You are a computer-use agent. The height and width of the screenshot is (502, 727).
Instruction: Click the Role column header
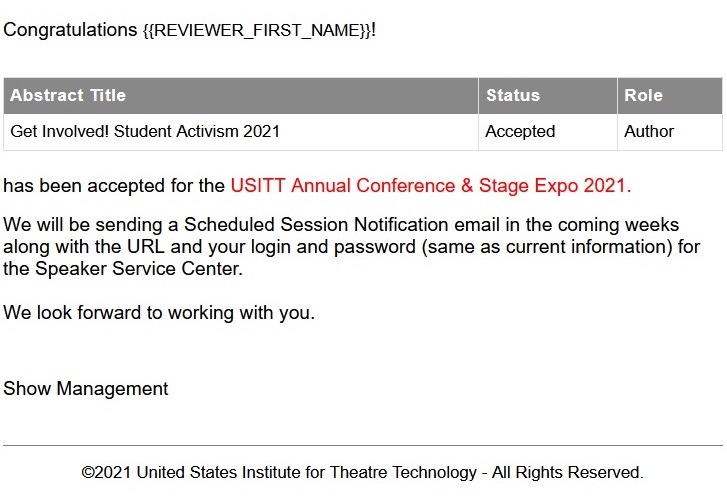tap(670, 95)
